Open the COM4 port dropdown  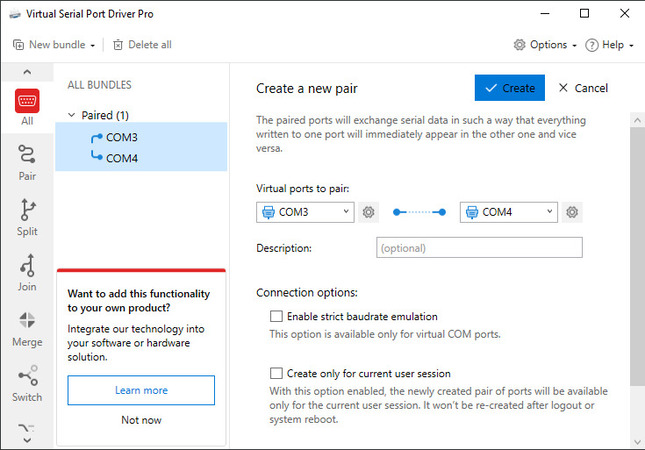pos(508,212)
